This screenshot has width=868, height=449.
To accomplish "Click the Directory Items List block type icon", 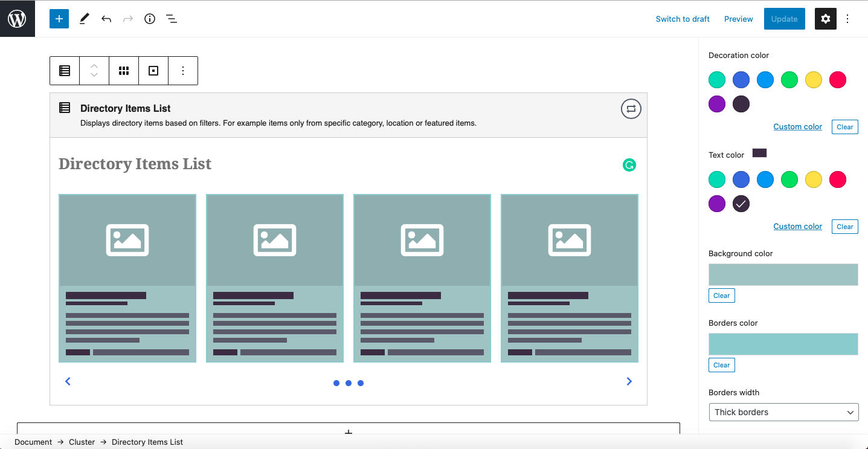I will point(65,71).
